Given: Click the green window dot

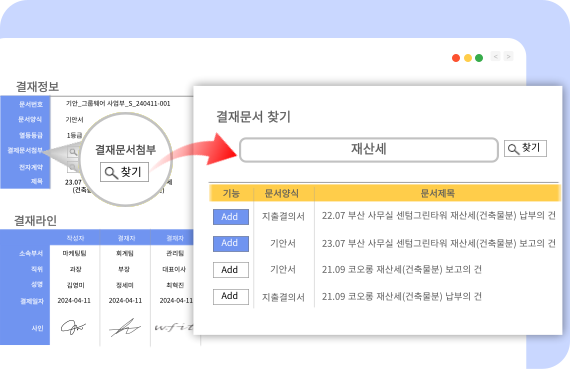Looking at the screenshot, I should click(479, 58).
